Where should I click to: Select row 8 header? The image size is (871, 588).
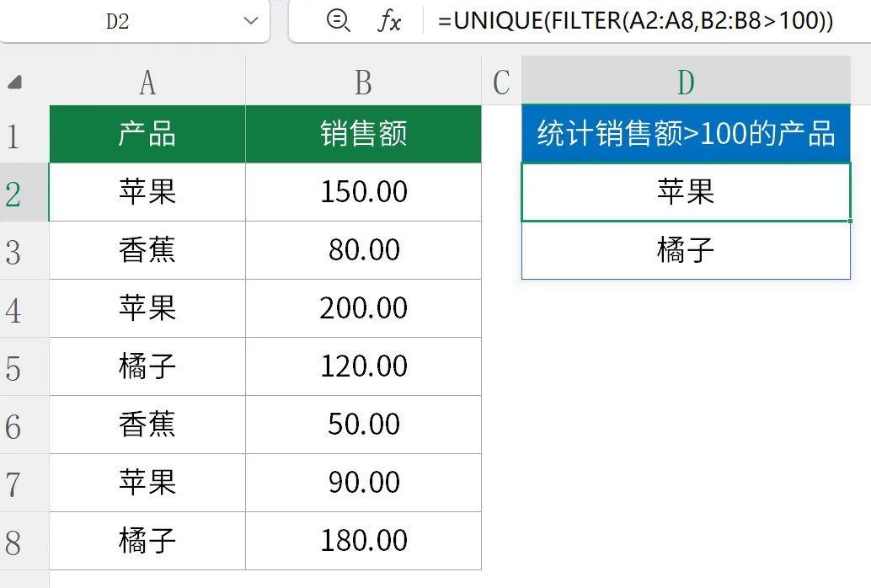click(13, 543)
